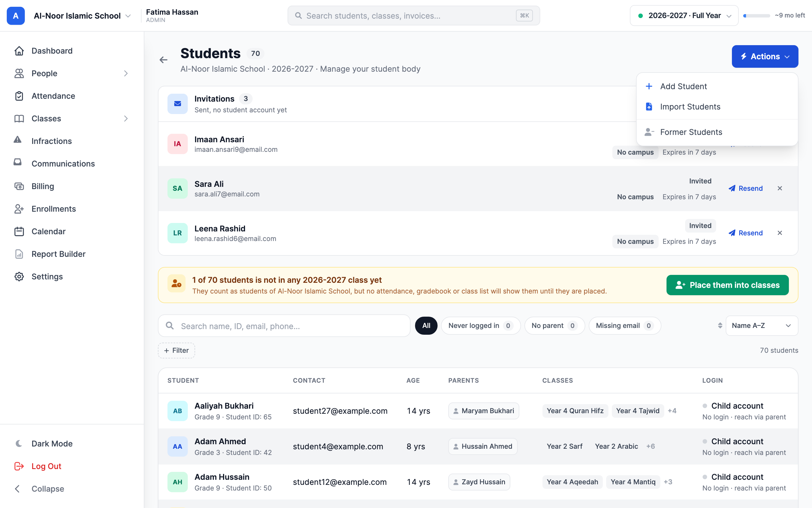Open the Dashboard home icon
Image resolution: width=812 pixels, height=508 pixels.
[x=19, y=51]
